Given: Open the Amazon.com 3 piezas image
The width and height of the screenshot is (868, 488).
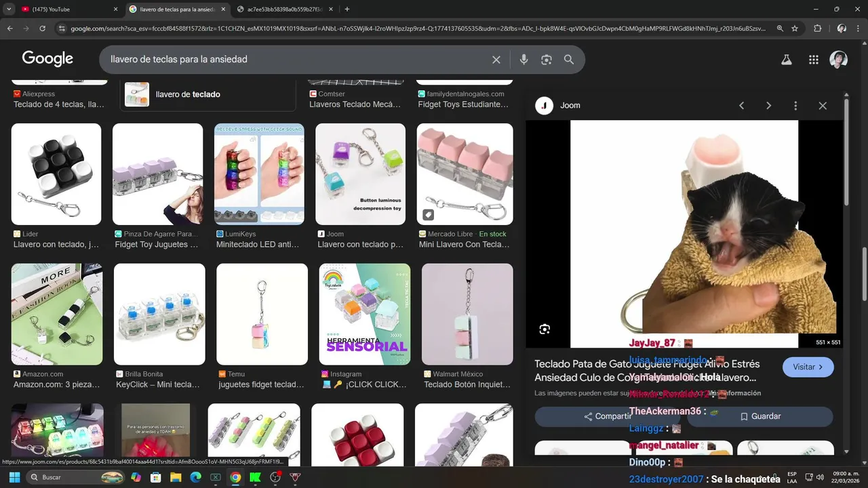Looking at the screenshot, I should tap(57, 314).
